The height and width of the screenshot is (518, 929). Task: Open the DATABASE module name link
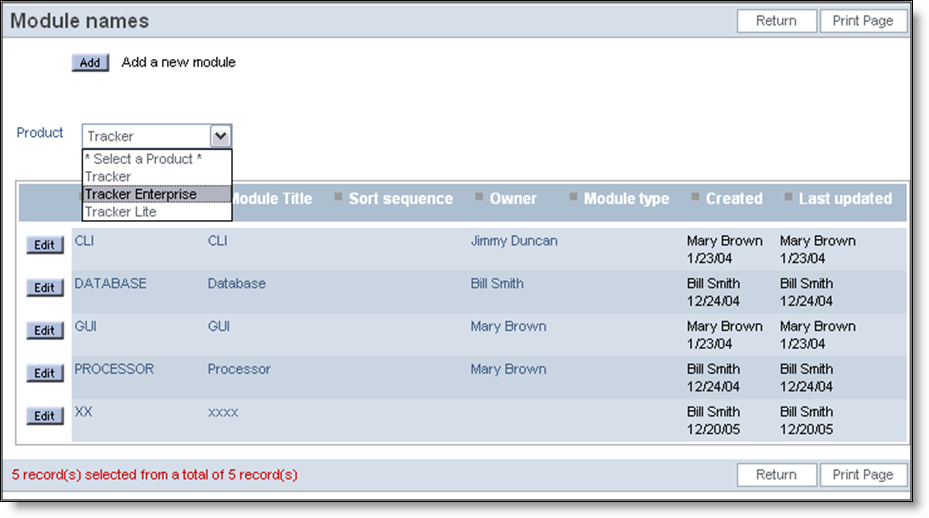tap(110, 283)
